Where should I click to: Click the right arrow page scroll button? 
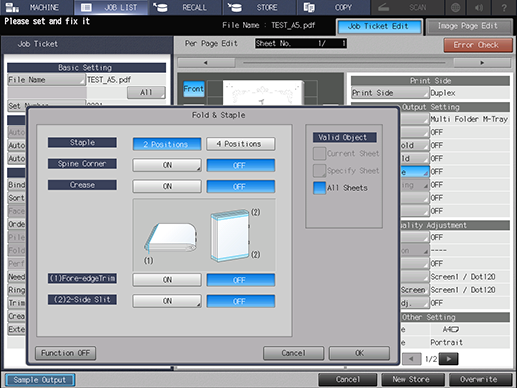click(x=482, y=63)
